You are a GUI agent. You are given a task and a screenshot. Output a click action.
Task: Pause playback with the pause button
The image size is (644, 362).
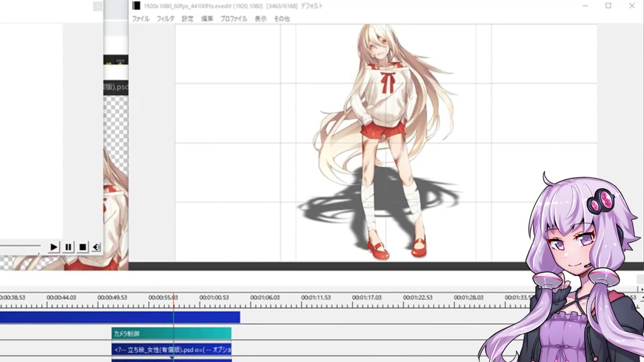68,247
